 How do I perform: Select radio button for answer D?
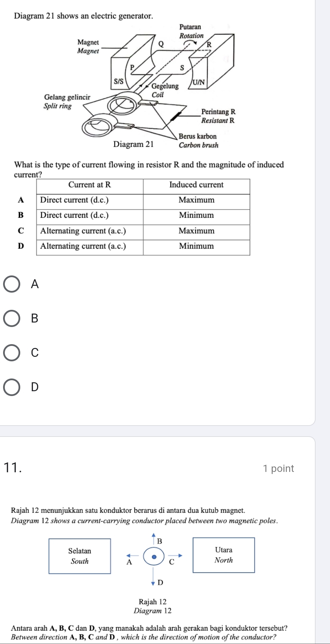(x=12, y=387)
